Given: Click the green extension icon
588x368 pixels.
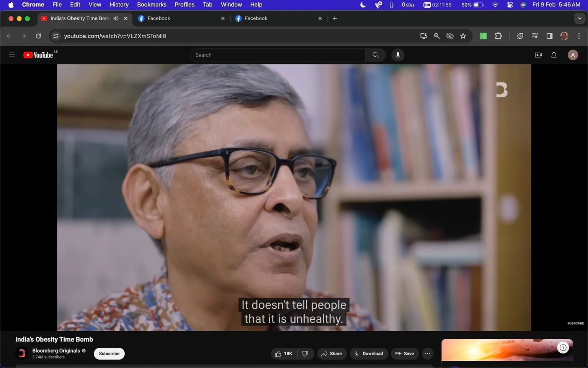Looking at the screenshot, I should pos(483,36).
